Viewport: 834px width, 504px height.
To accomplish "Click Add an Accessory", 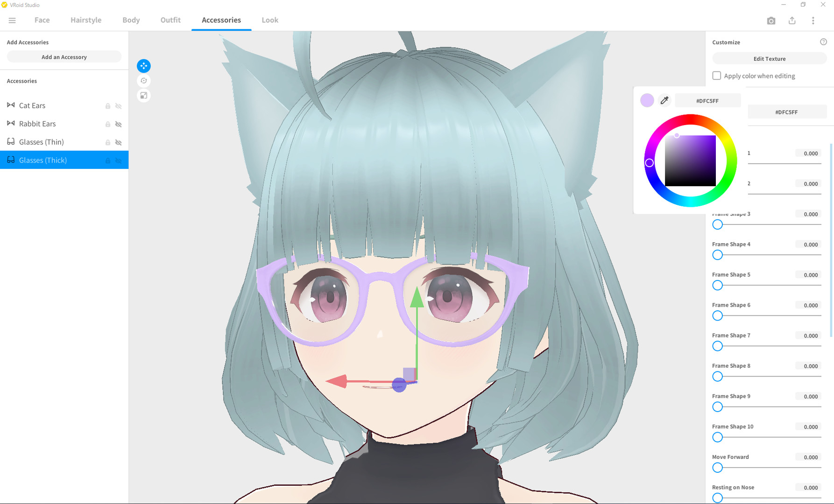I will (x=64, y=56).
